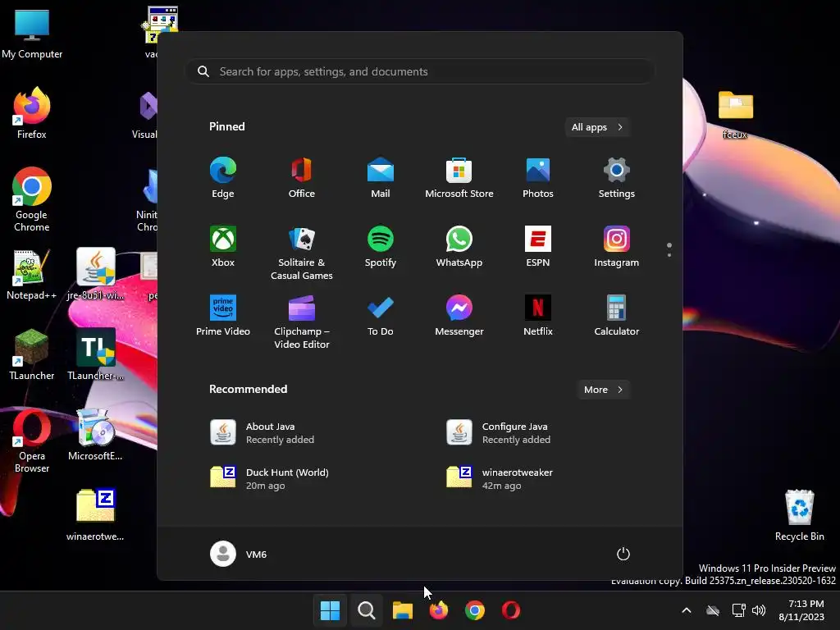Select the jre-8u51 installer desktop icon

pyautogui.click(x=95, y=274)
